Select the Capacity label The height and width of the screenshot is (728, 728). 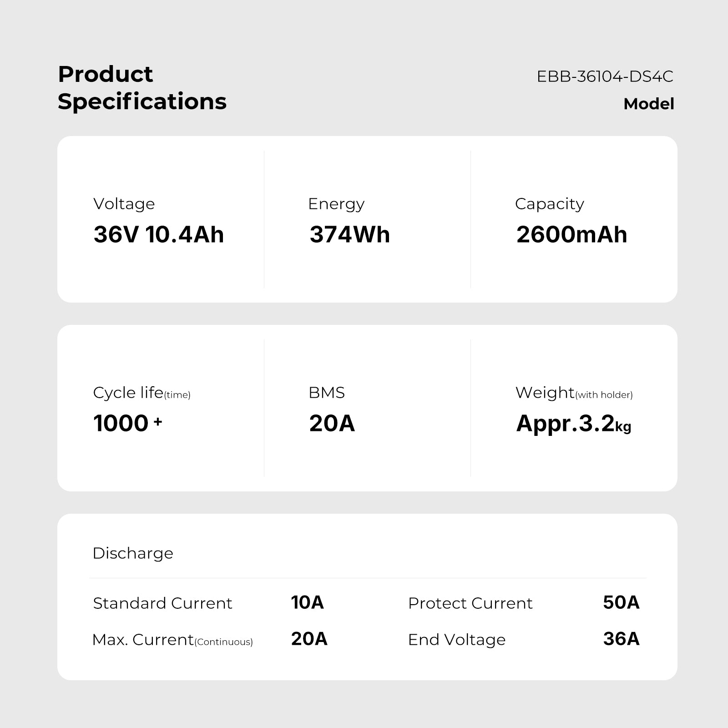[x=549, y=204]
